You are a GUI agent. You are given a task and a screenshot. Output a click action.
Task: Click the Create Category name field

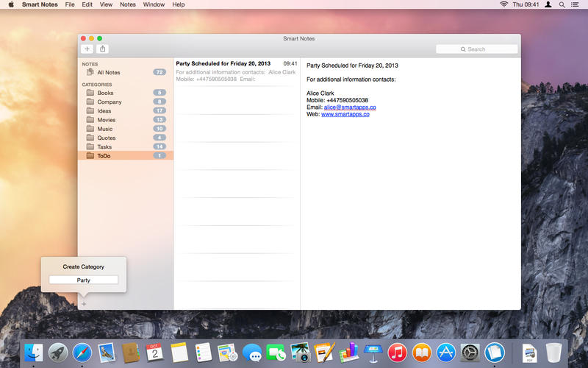point(84,280)
